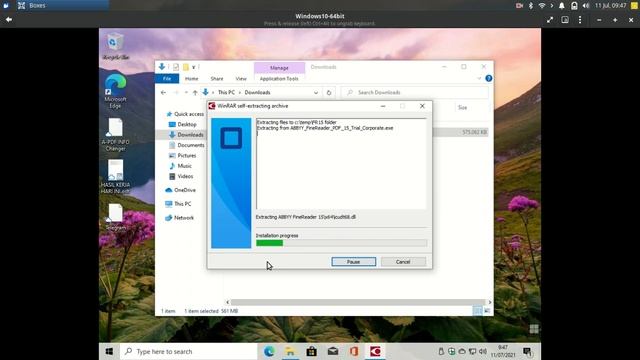
Task: Select Pictures in navigation pane
Action: click(x=187, y=156)
